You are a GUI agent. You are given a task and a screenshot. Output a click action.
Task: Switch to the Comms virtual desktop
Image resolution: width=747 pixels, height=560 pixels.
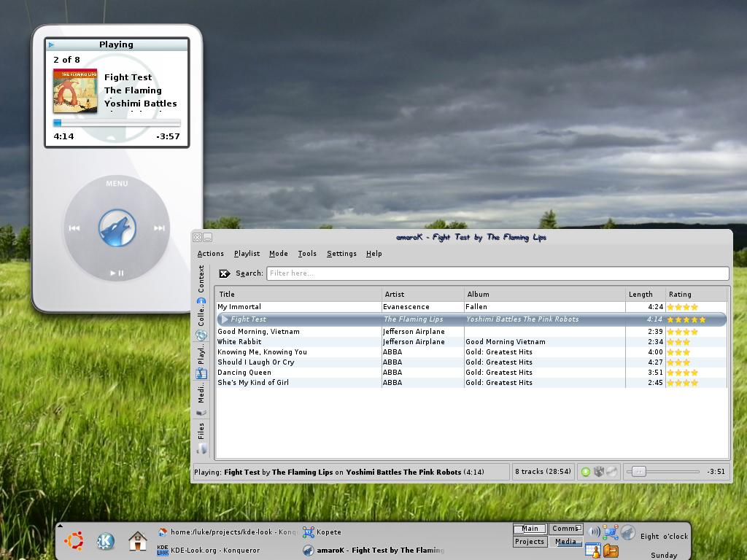point(566,529)
